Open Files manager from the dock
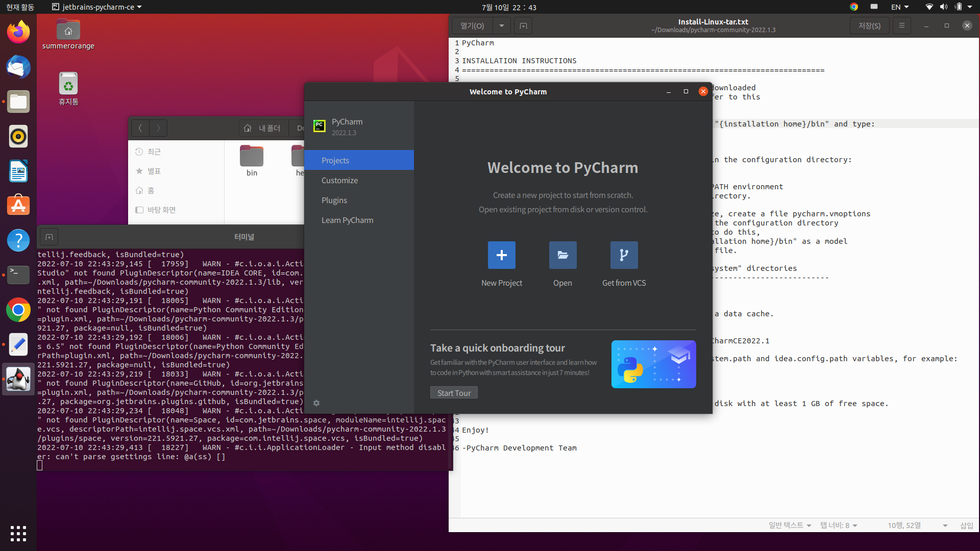Screen dimensions: 980x551 point(18,102)
